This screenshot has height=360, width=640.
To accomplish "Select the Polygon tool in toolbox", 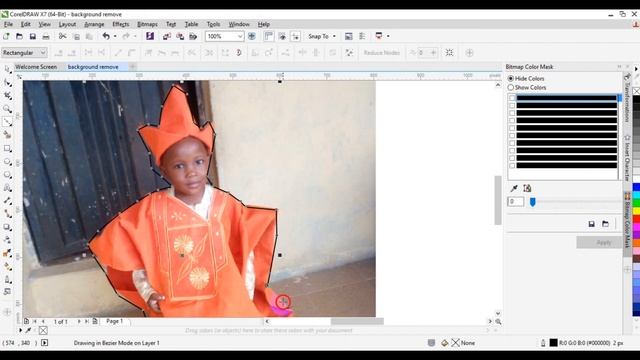I will click(x=8, y=175).
